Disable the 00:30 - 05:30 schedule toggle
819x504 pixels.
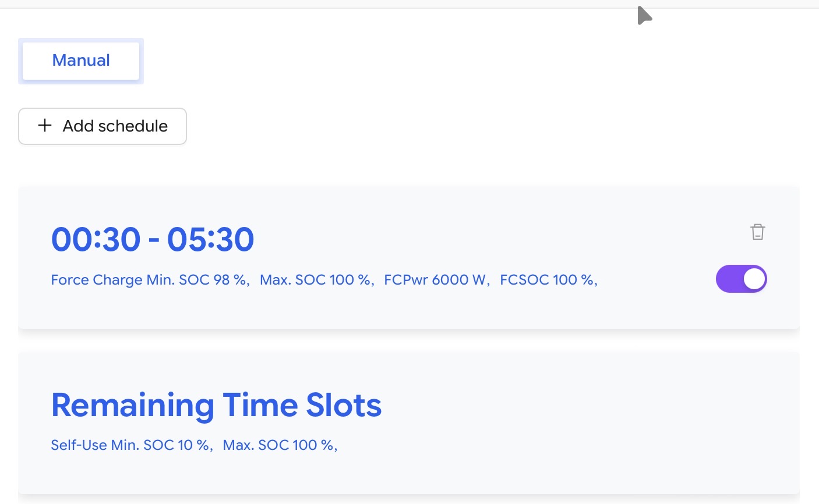741,279
